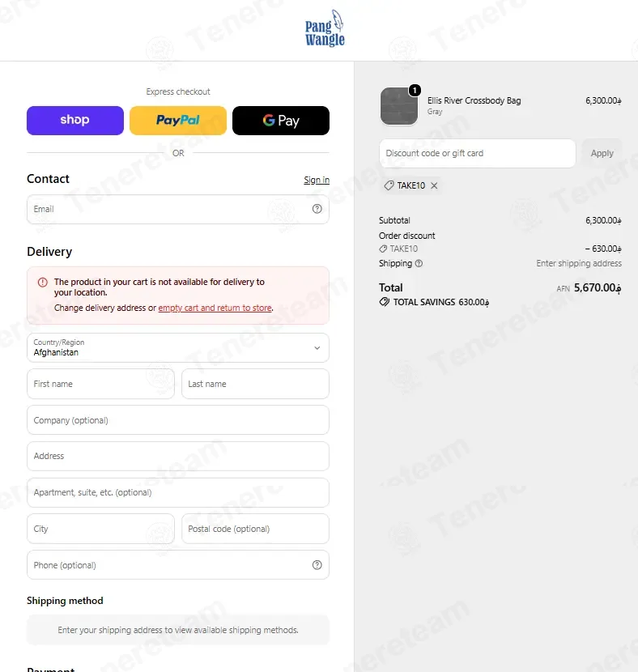Click the TAKE10 discount tag icon
This screenshot has height=672, width=638.
tap(389, 185)
